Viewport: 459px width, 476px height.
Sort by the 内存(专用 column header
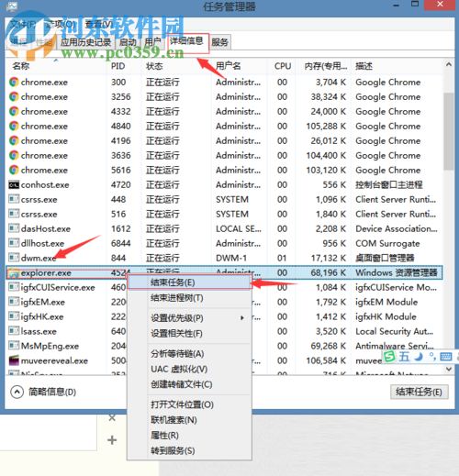[323, 66]
